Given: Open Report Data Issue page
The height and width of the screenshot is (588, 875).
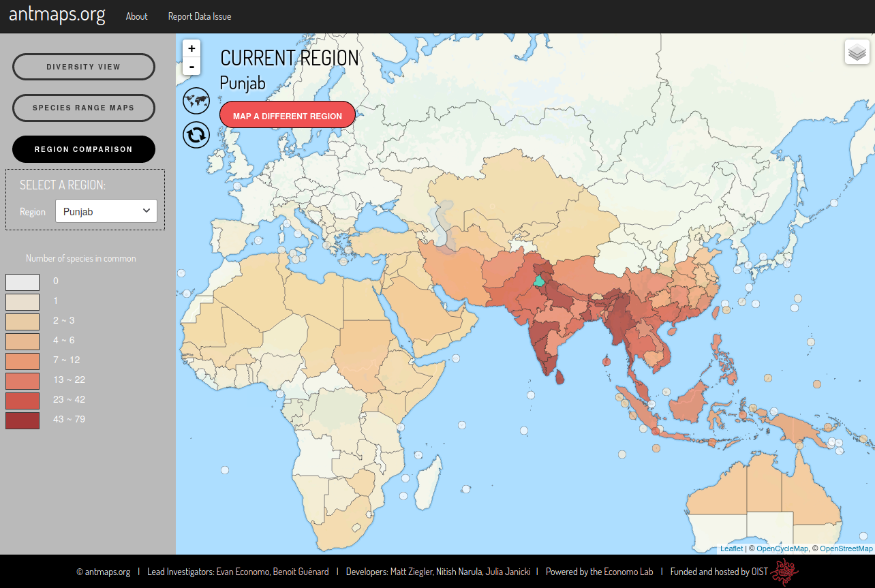Looking at the screenshot, I should [x=200, y=16].
